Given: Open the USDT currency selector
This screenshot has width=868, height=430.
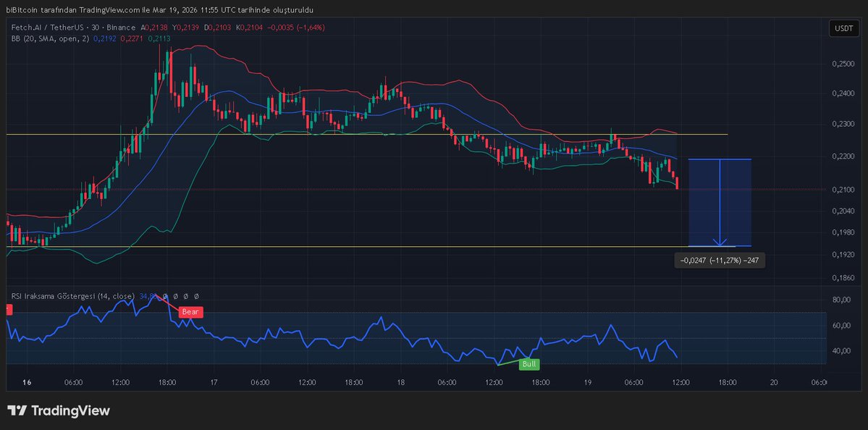Looking at the screenshot, I should coord(844,28).
